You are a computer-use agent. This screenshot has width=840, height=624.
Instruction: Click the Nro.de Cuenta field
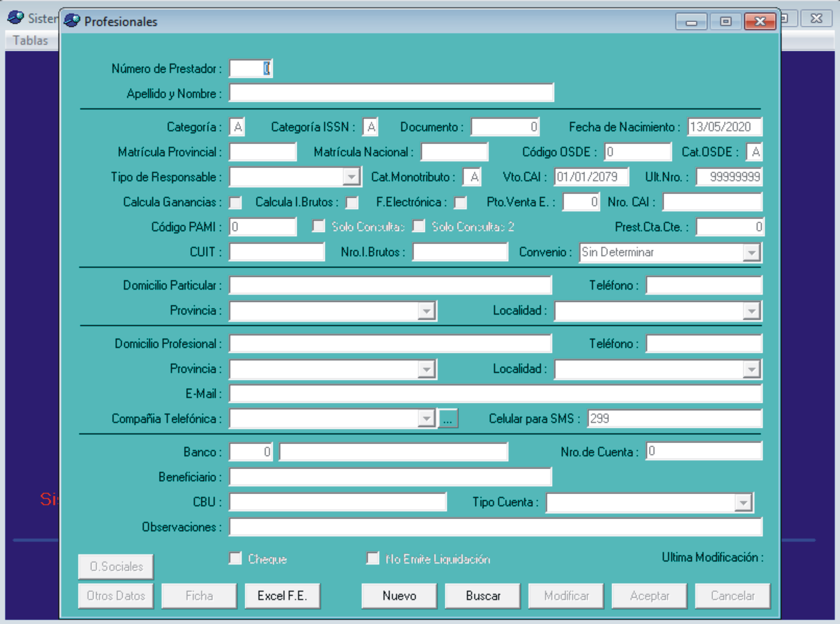click(x=704, y=451)
